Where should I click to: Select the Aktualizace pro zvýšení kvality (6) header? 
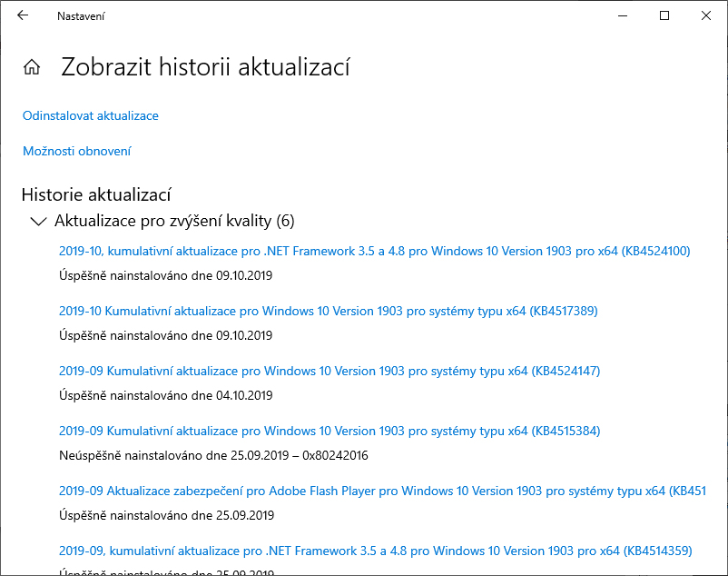tap(174, 221)
